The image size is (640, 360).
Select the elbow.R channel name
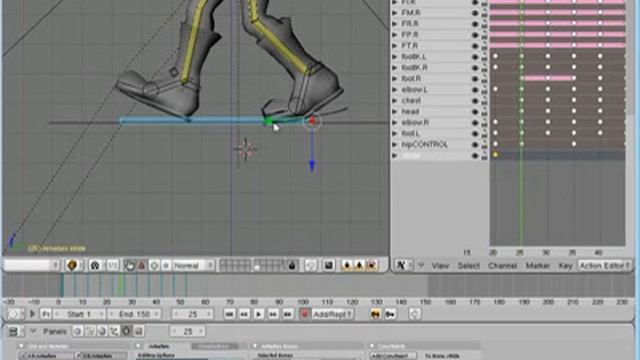pyautogui.click(x=415, y=122)
